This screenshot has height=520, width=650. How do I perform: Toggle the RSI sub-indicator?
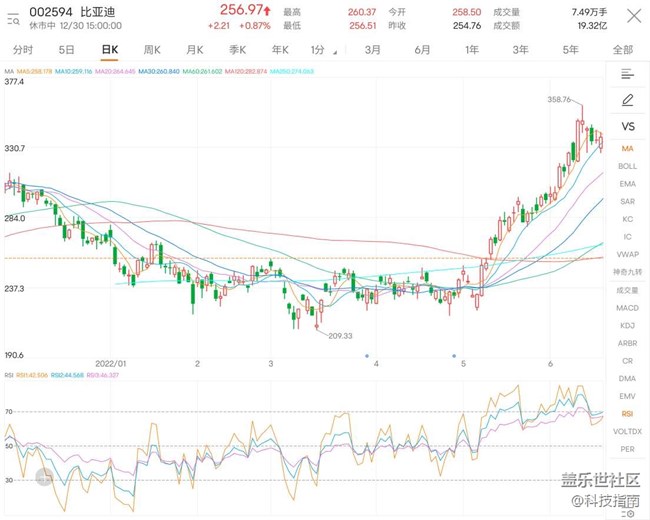tap(627, 413)
